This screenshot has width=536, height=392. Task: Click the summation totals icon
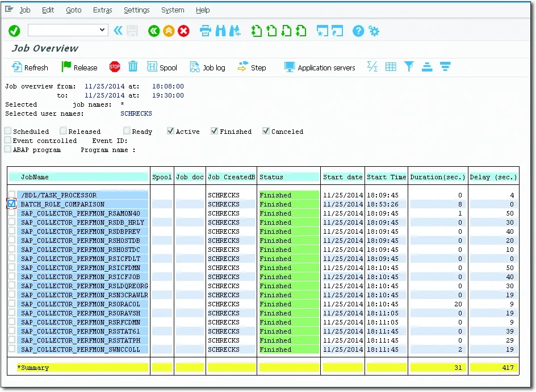click(372, 66)
